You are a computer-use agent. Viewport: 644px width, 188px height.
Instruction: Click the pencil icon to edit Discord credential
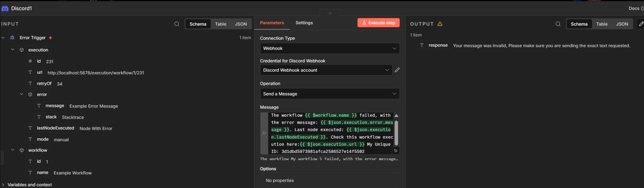(397, 70)
